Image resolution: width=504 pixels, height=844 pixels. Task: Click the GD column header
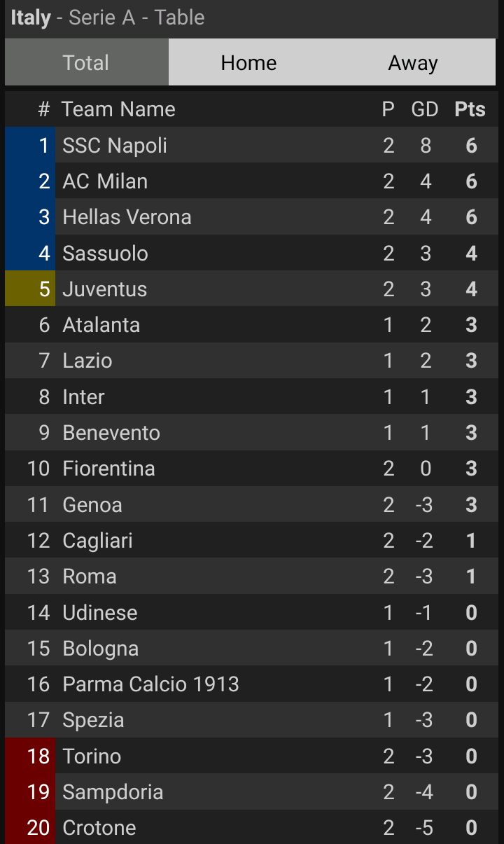[x=424, y=109]
